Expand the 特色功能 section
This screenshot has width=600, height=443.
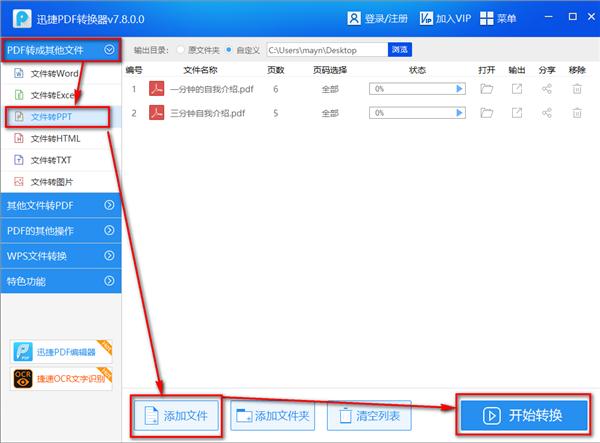click(109, 281)
